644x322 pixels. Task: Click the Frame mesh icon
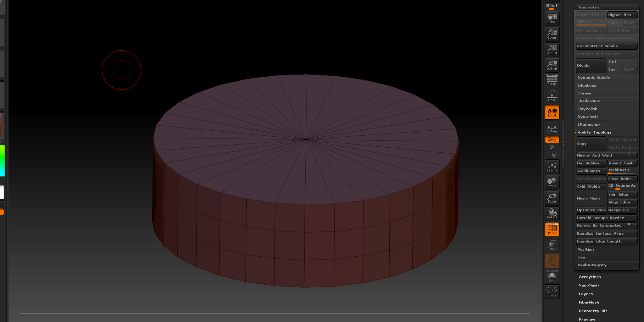point(552,167)
